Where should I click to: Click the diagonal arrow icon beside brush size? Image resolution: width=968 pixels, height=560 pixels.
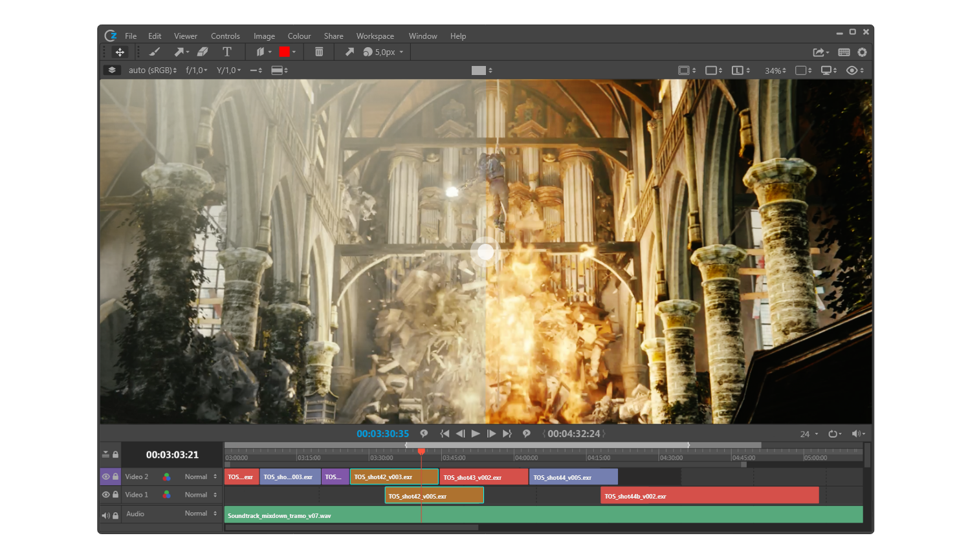349,52
